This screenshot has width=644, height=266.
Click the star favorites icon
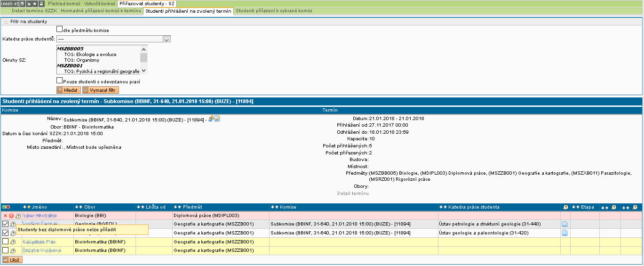pyautogui.click(x=35, y=3)
